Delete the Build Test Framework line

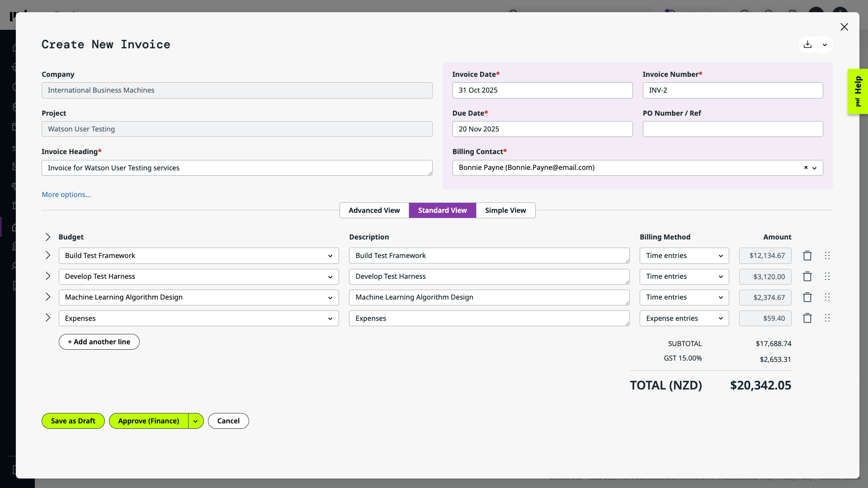tap(807, 256)
